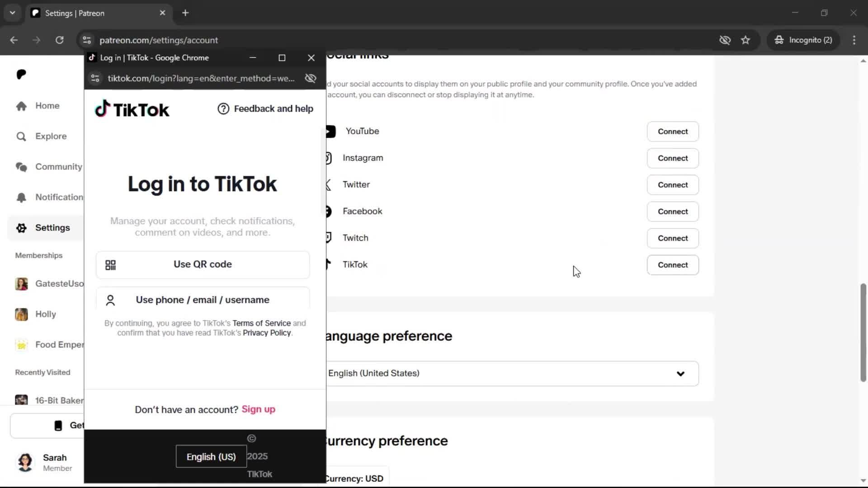The image size is (868, 488).
Task: Click the TikTok popup vertical scrollbar
Action: pos(323,171)
